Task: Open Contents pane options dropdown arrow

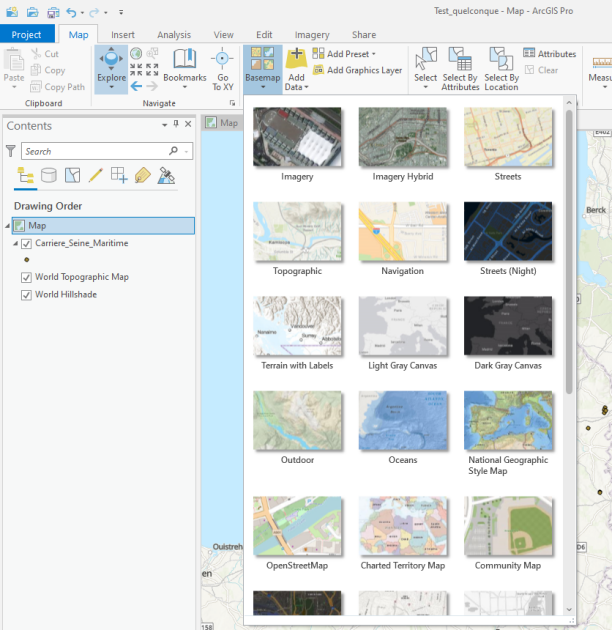Action: 164,125
